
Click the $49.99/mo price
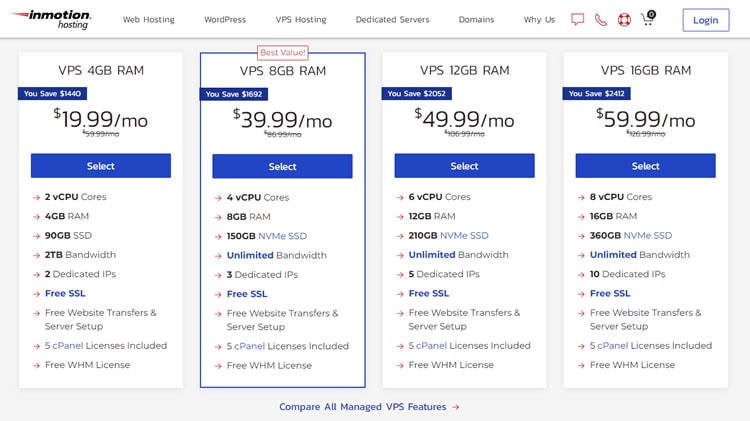coord(464,119)
